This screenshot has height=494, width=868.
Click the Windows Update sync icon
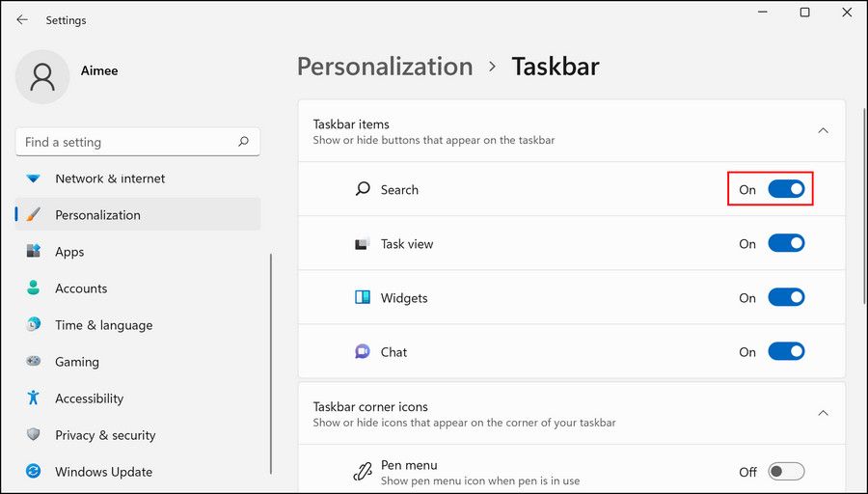34,472
